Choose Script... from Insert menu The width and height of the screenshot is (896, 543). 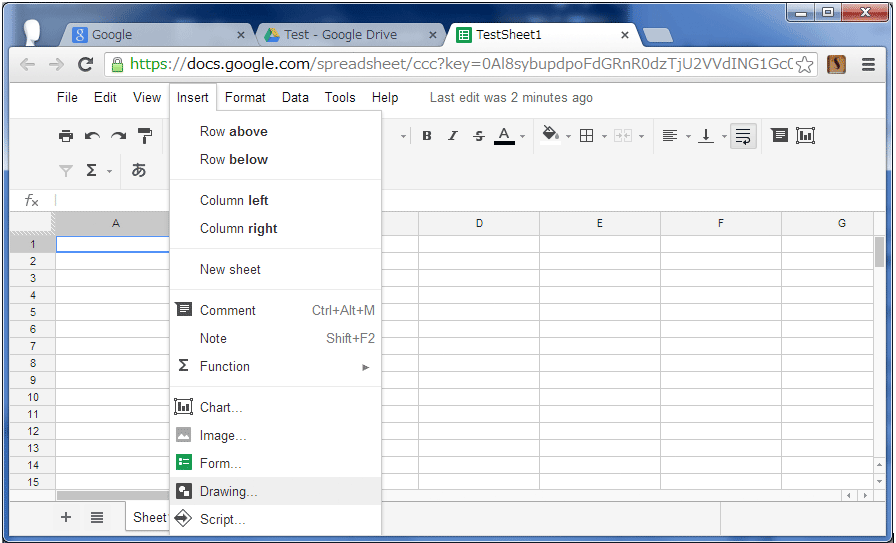click(275, 520)
